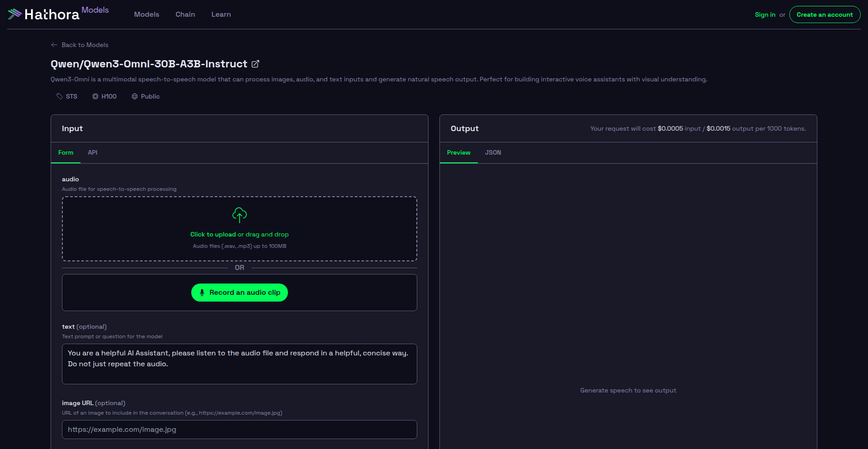Click the audio drag and drop zone

[240, 229]
